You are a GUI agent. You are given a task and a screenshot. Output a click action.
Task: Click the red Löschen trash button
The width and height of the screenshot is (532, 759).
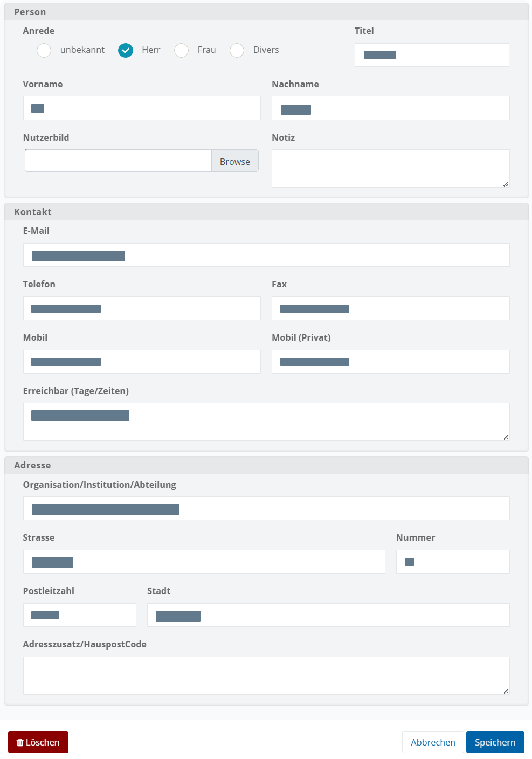[x=38, y=742]
